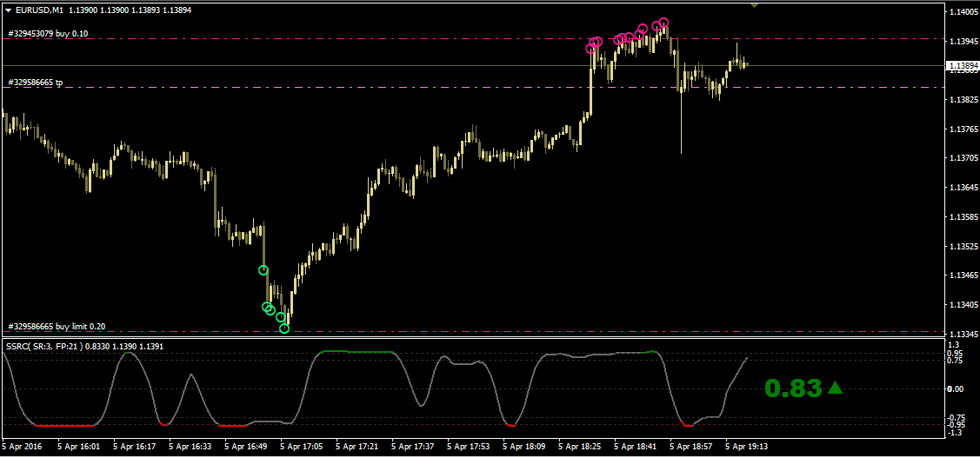980x458 pixels.
Task: Click the 1.3 indicator scale value
Action: [954, 345]
